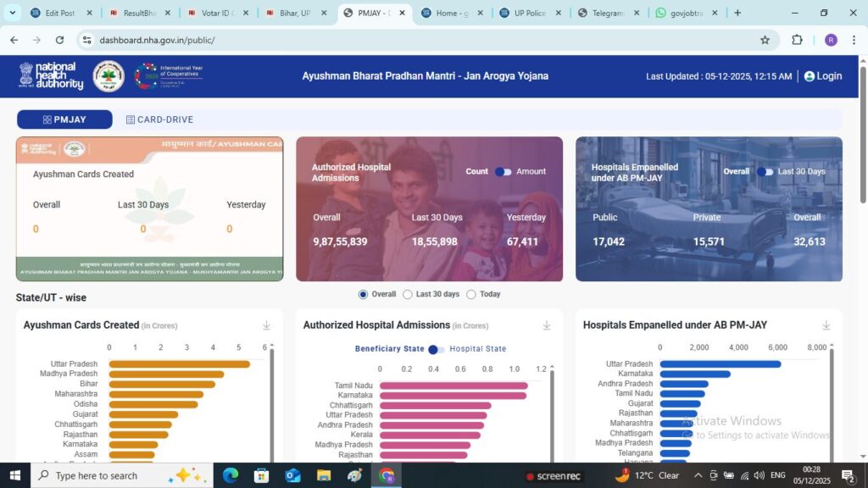Switch to the CARD-DRIVE tab
Viewport: 868px width, 488px height.
point(159,119)
